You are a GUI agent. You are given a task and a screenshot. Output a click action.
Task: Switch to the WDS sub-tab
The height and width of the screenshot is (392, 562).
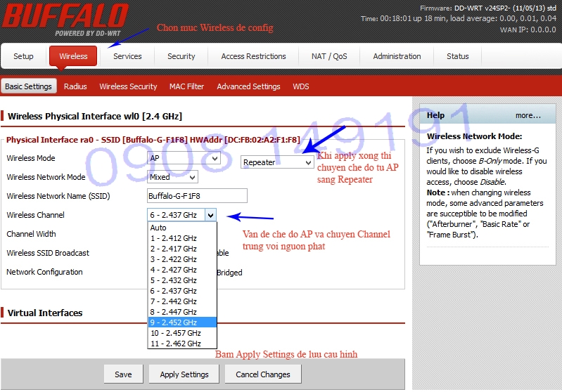[300, 86]
